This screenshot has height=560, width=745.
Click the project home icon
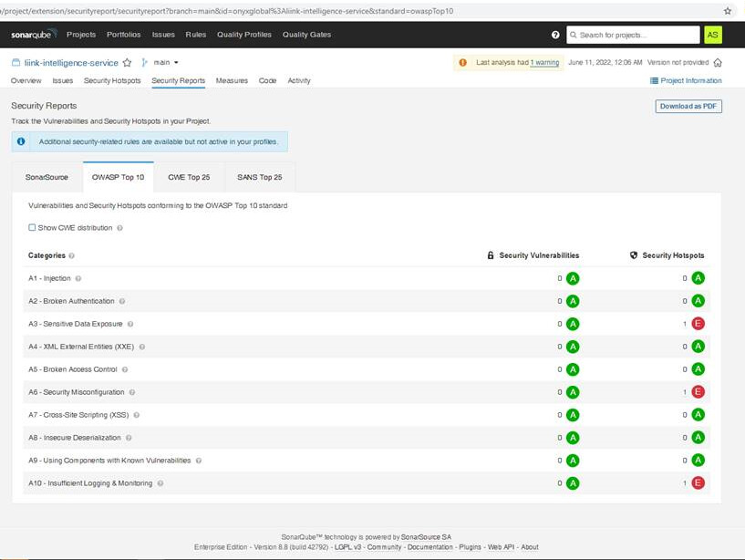pos(718,62)
